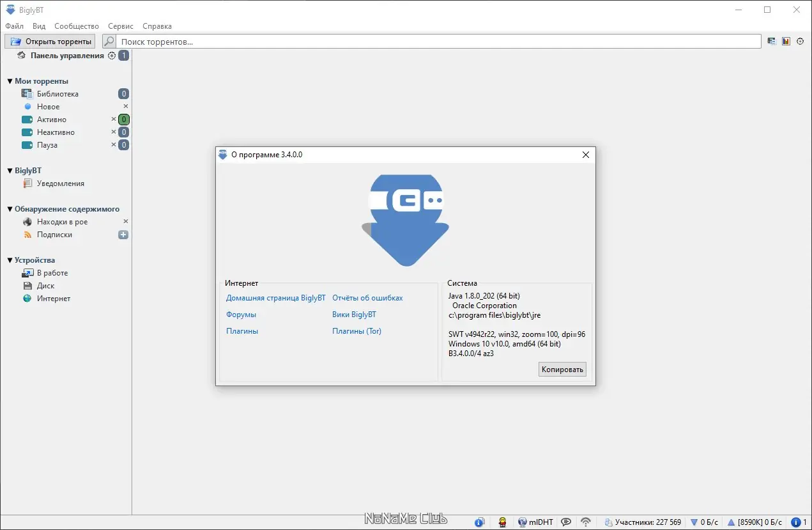Click the first view-mode icon in top-right toolbar
The width and height of the screenshot is (812, 530).
coord(772,42)
